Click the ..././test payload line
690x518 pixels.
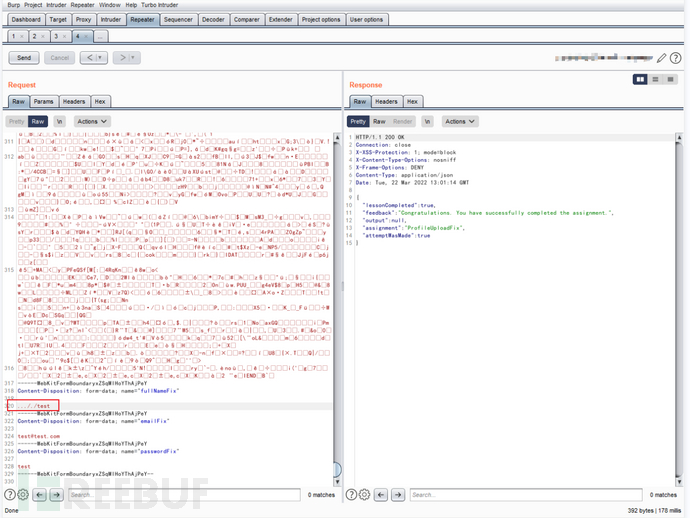pos(33,406)
